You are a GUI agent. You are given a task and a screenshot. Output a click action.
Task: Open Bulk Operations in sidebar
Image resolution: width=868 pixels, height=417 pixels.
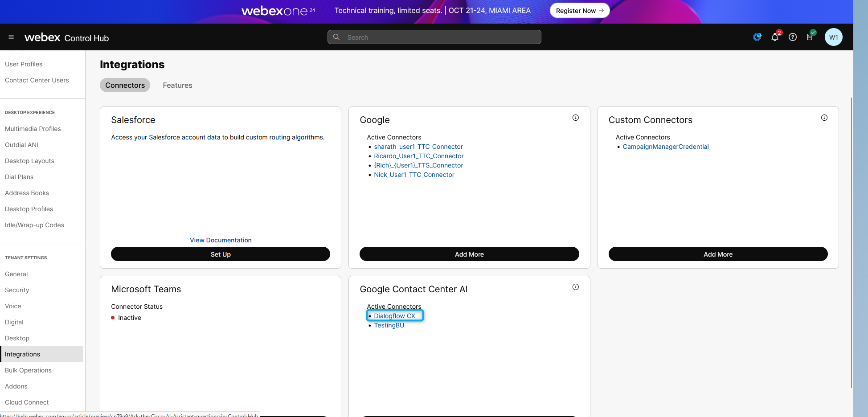[28, 370]
